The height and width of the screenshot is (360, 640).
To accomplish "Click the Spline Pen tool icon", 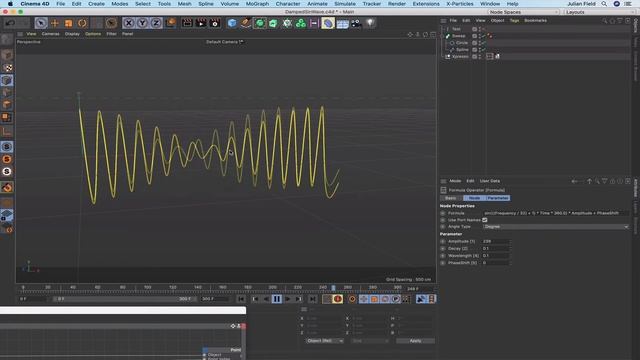I will pos(245,23).
